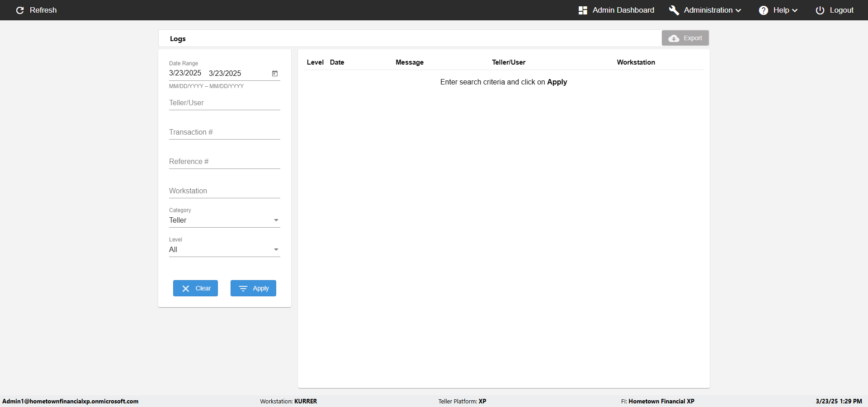This screenshot has width=868, height=407.
Task: Click 'FI: Hometown Financial XP' status entry
Action: coord(658,401)
